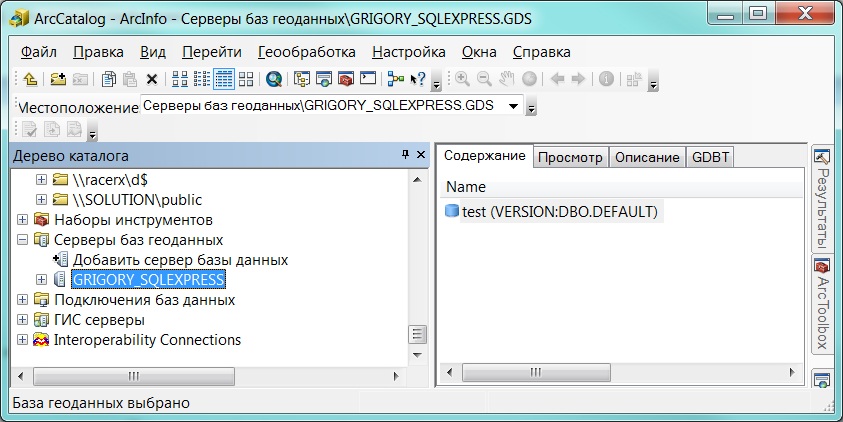The height and width of the screenshot is (422, 843).
Task: Open the Справка menu
Action: (x=541, y=52)
